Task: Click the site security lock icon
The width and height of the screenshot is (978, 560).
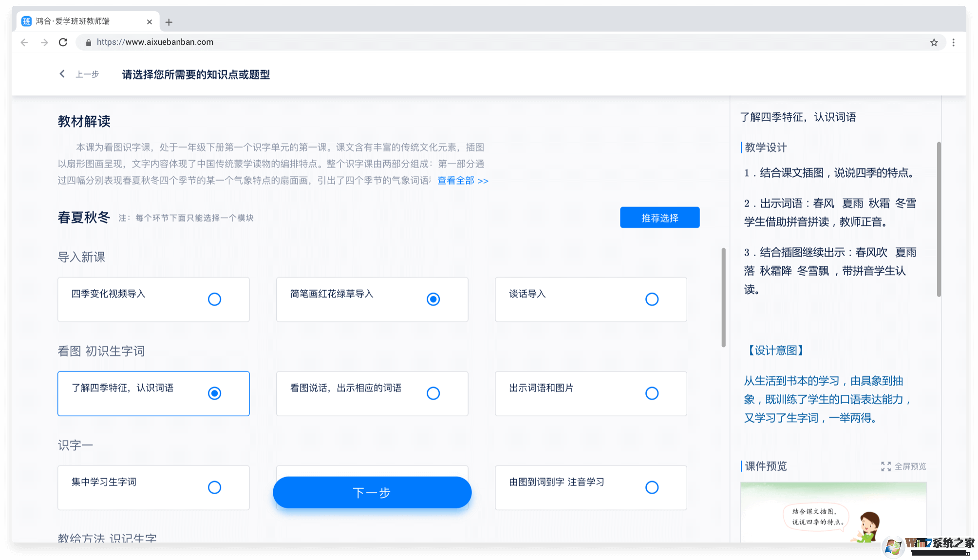Action: pos(88,42)
